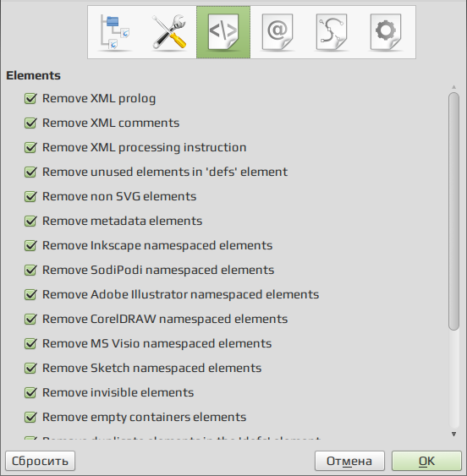
Task: Uncheck Remove non SVG elements
Action: [x=30, y=197]
